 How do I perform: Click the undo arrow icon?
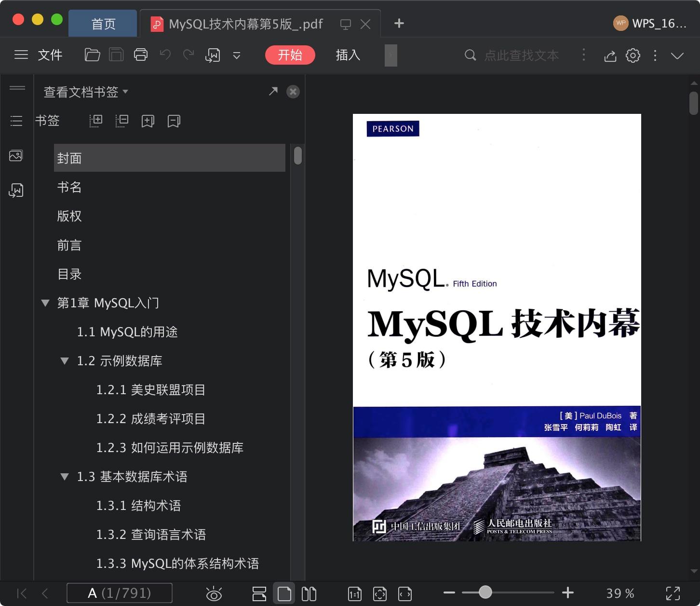(x=165, y=55)
